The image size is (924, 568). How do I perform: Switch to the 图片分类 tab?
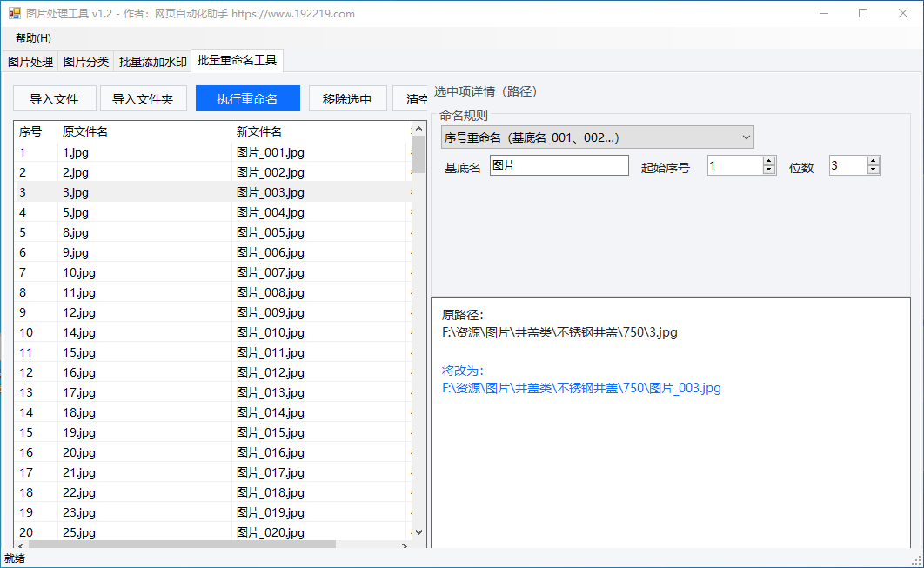coord(86,62)
